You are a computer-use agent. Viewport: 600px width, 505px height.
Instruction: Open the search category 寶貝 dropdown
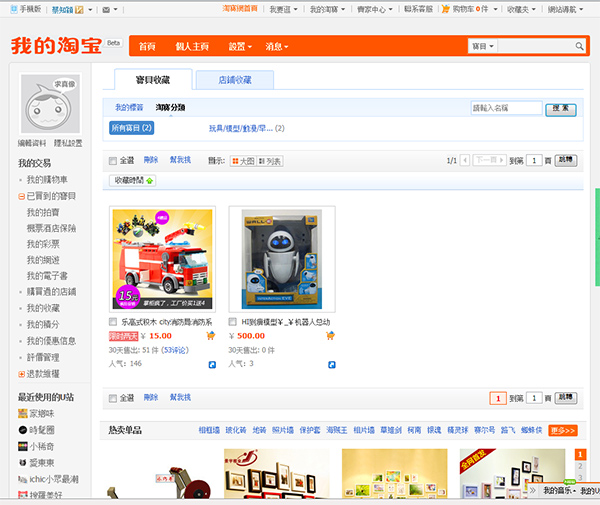[483, 46]
